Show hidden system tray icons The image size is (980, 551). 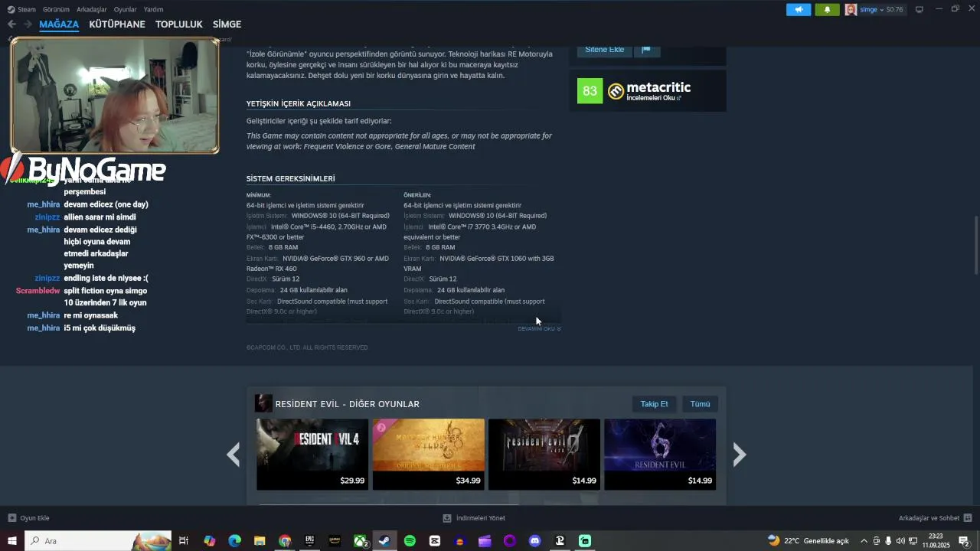(x=864, y=541)
